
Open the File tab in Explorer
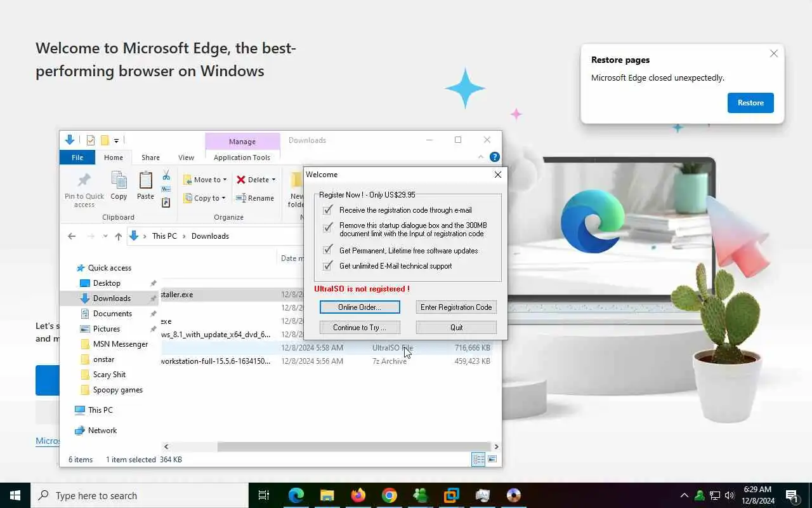point(77,157)
